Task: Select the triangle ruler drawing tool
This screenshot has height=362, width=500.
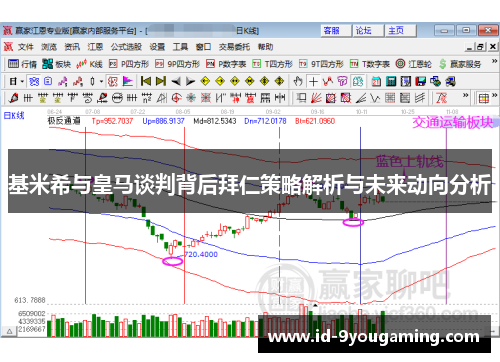Action: [x=162, y=98]
